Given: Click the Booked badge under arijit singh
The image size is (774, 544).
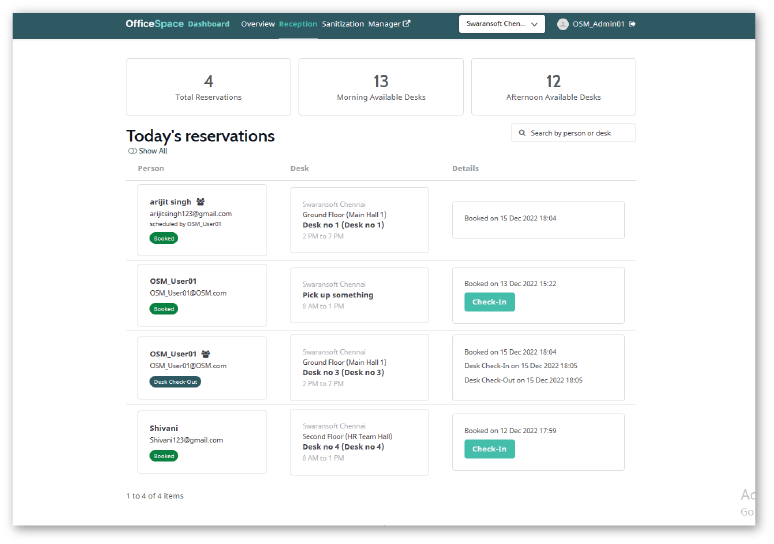Looking at the screenshot, I should [x=163, y=239].
